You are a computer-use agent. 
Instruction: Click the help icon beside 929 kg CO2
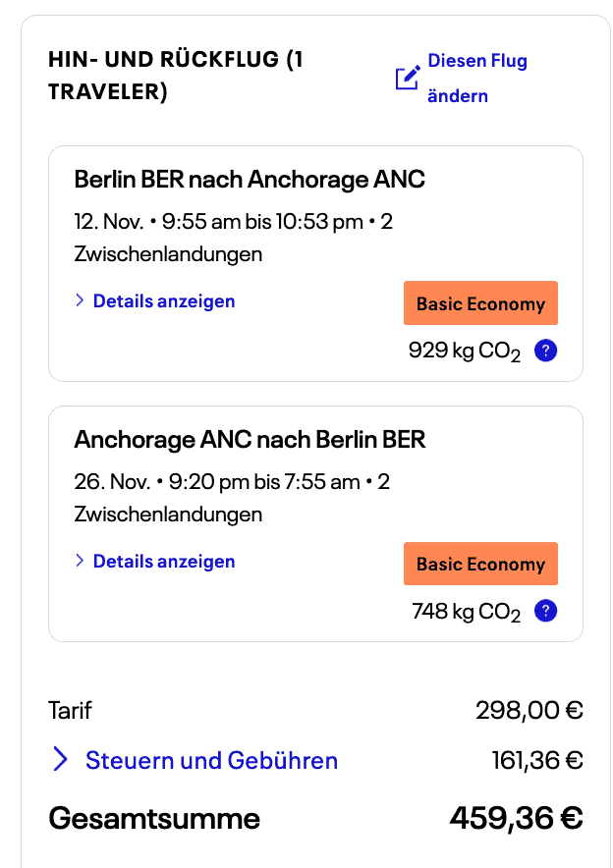pyautogui.click(x=546, y=351)
